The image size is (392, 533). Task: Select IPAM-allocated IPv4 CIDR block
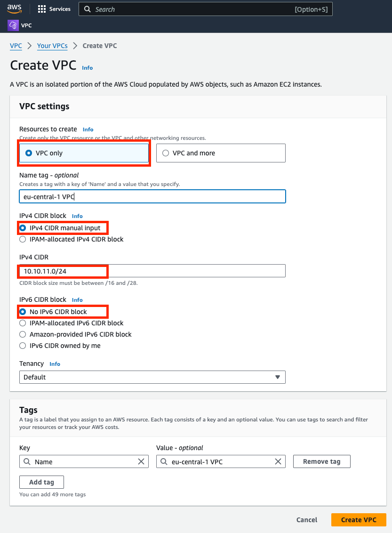click(22, 239)
